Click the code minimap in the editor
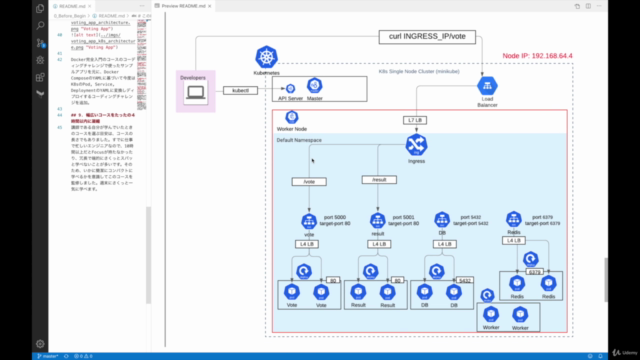The width and height of the screenshot is (640, 360). pyautogui.click(x=142, y=65)
